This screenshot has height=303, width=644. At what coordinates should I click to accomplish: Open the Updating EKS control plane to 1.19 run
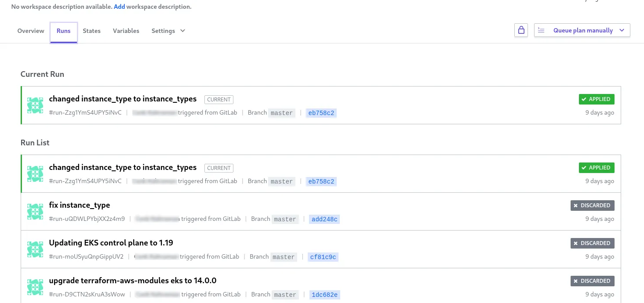point(111,243)
